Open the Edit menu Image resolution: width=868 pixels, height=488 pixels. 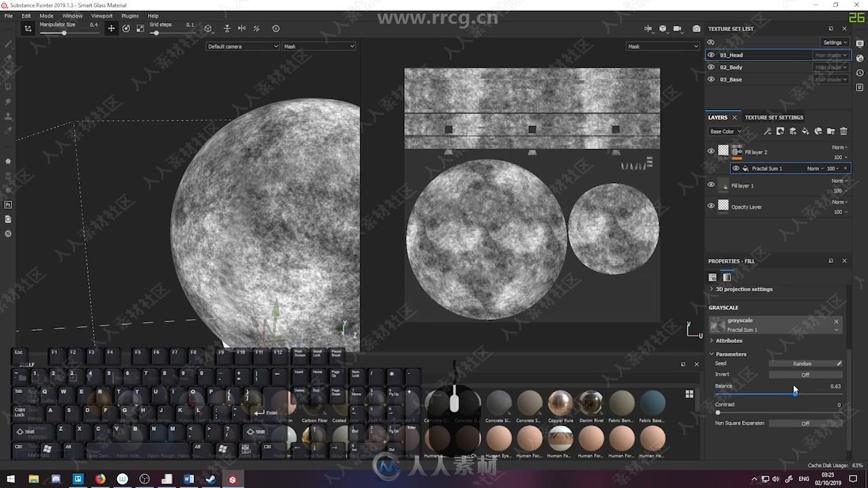[x=26, y=16]
